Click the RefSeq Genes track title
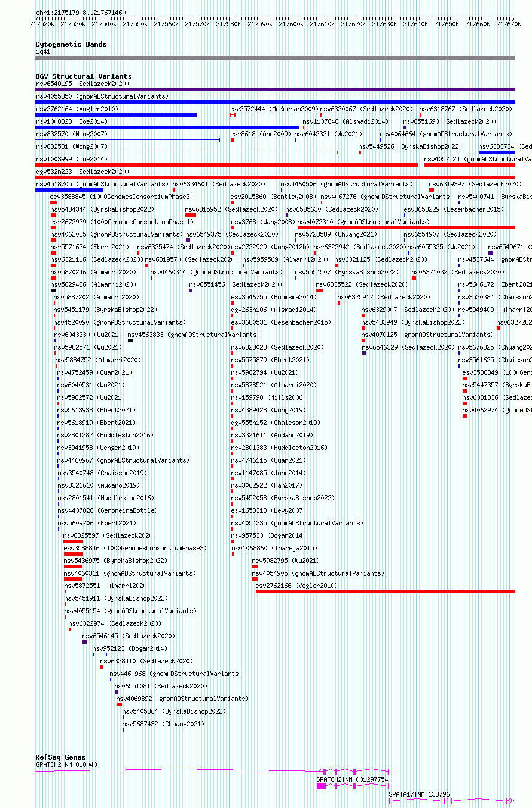 [60, 757]
